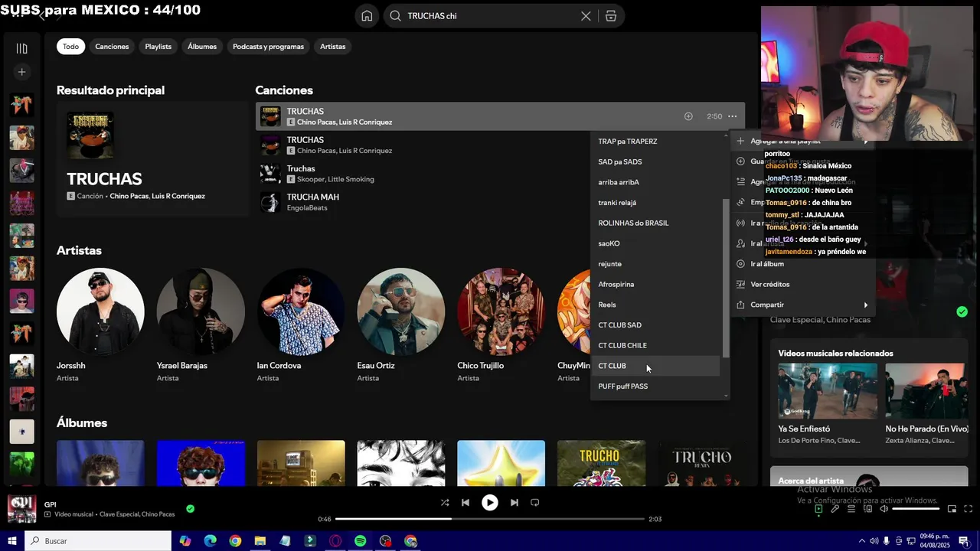Switch to full screen icon in player bar
980x551 pixels.
(x=969, y=509)
